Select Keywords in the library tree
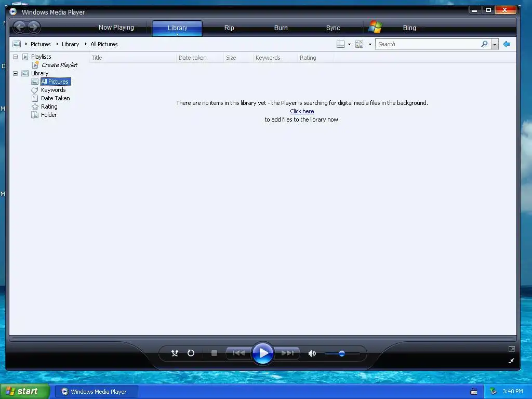 54,90
